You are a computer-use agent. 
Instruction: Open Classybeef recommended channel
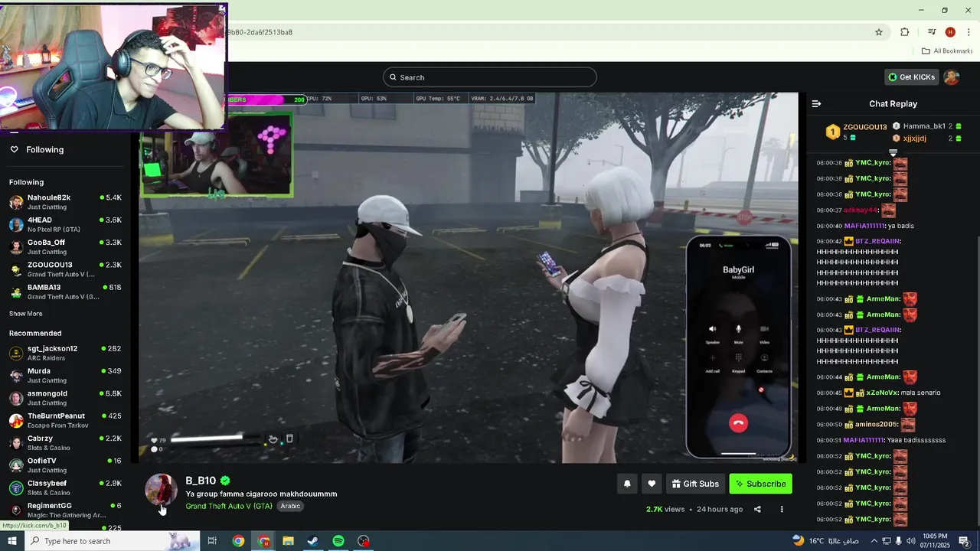(x=65, y=487)
